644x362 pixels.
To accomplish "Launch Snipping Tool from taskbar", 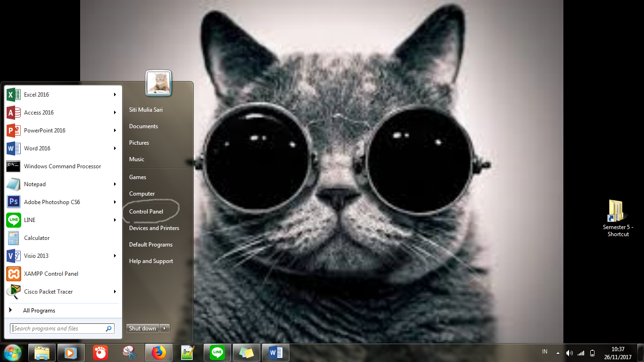I will 130,353.
